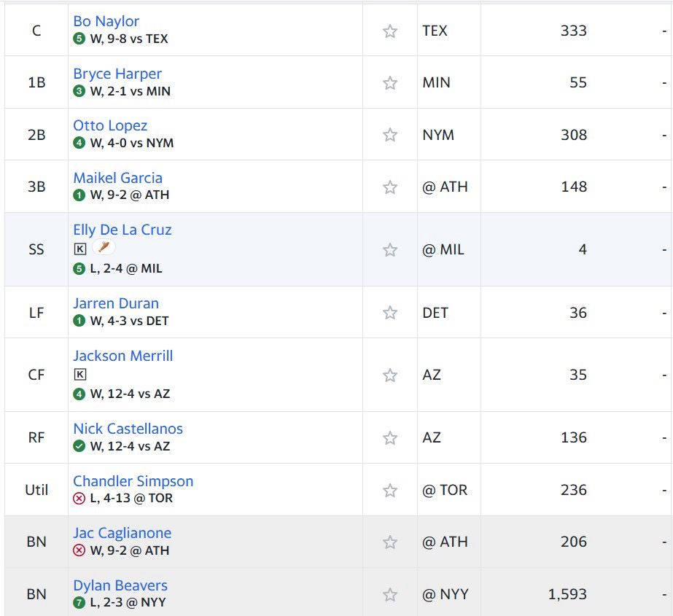Click red X icon by Jac Caglianone
Viewport: 673px width, 616px height.
pos(79,550)
